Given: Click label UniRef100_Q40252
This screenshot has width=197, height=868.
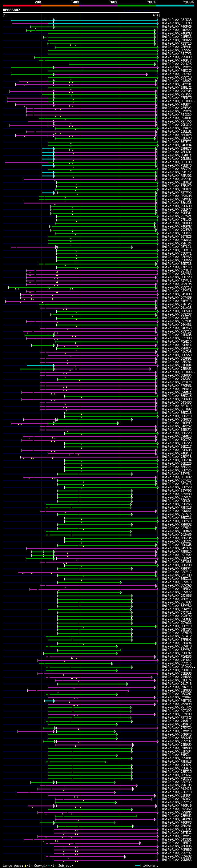Looking at the screenshot, I should [x=176, y=426].
